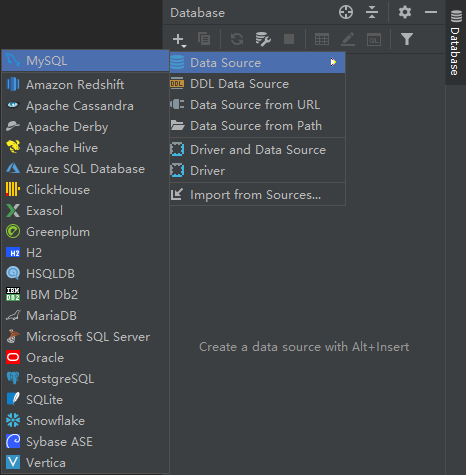Click the Edit pencil icon
This screenshot has width=466, height=475.
click(x=348, y=39)
